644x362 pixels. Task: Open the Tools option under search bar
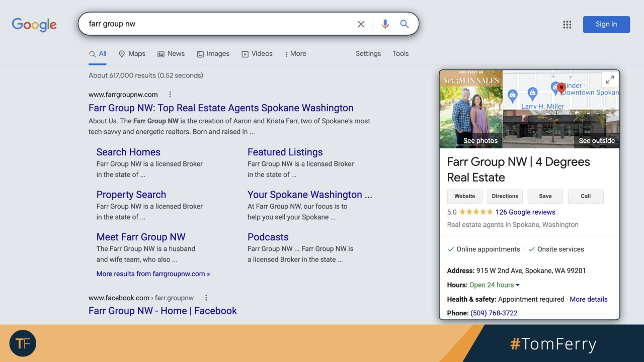click(400, 54)
